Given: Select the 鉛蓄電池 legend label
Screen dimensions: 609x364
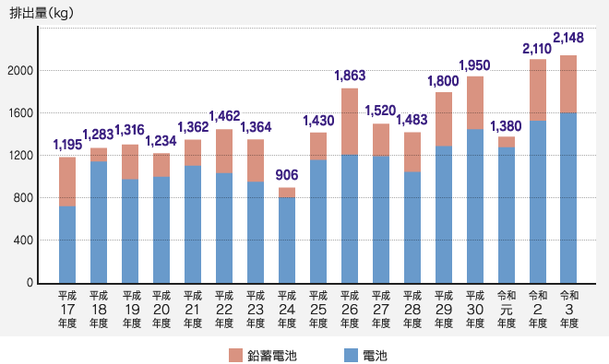Looking at the screenshot, I should 272,356.
